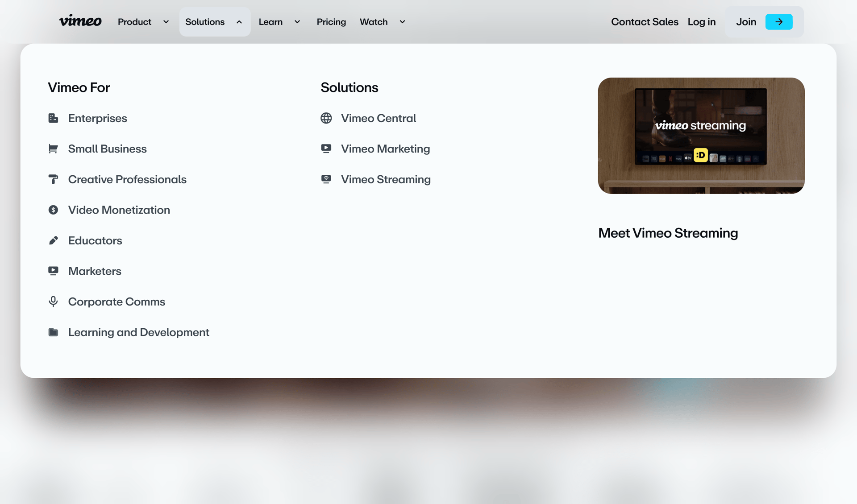
Task: Click the Log in link
Action: (x=701, y=21)
